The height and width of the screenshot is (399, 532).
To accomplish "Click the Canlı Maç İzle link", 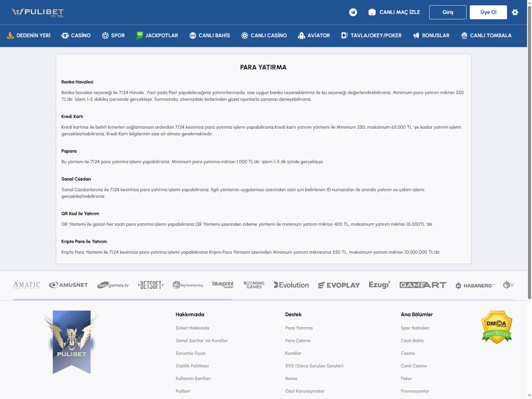I will coord(394,12).
